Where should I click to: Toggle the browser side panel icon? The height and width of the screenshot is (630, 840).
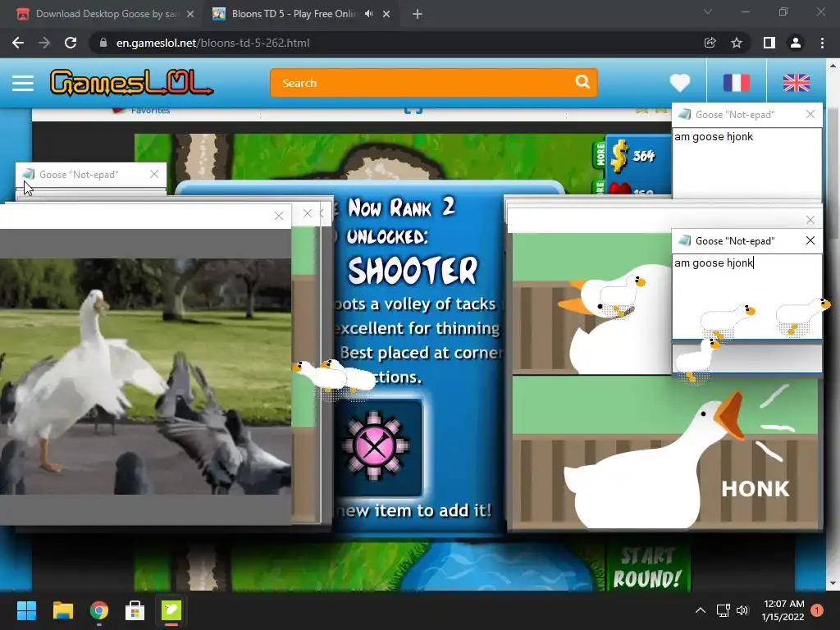[x=769, y=43]
